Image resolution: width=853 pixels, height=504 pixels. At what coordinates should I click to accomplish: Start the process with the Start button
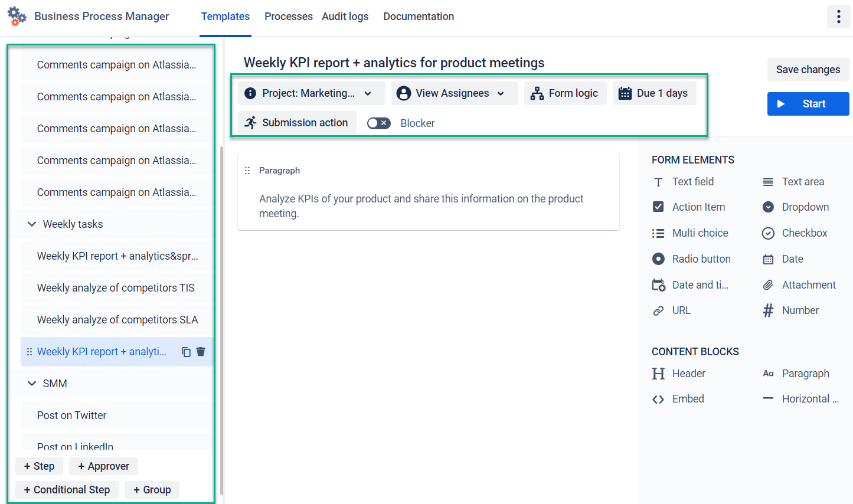pos(808,104)
